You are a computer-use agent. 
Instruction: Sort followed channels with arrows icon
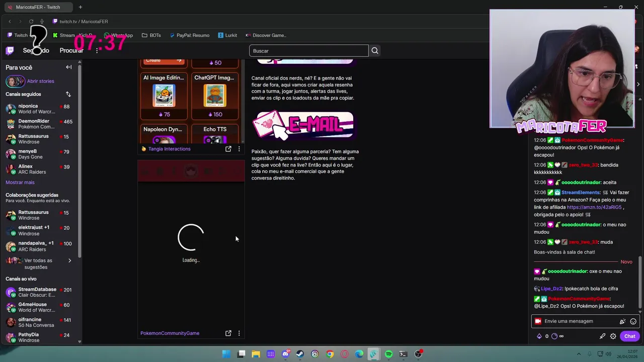pyautogui.click(x=68, y=94)
